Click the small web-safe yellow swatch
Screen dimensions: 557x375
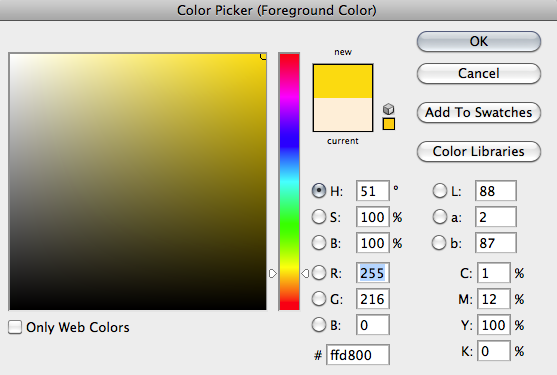(x=389, y=124)
